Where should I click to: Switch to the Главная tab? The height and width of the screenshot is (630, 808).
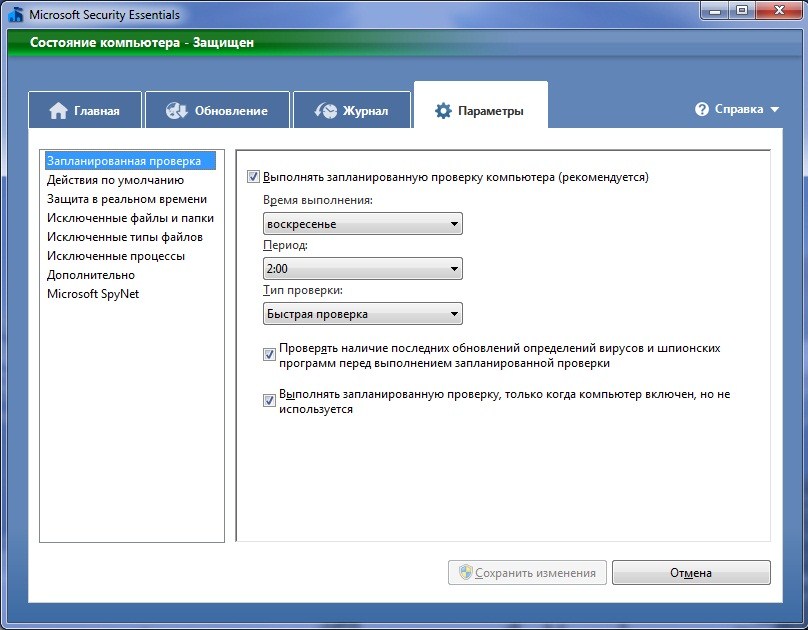point(85,110)
